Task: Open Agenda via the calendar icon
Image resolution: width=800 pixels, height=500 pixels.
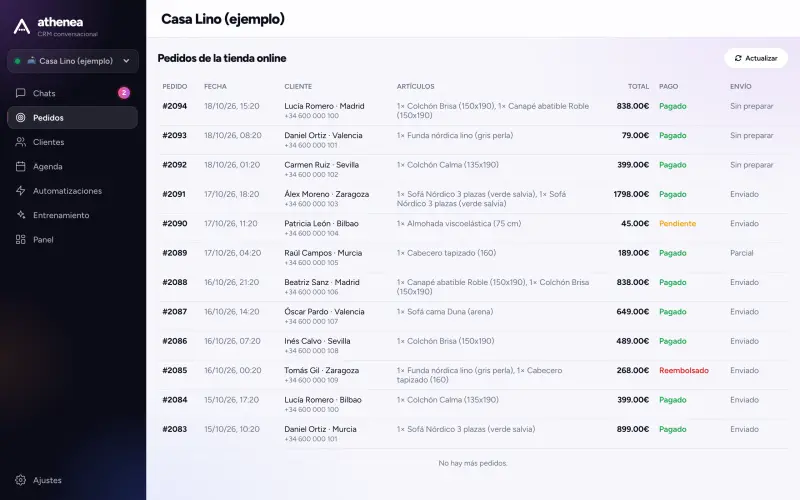Action: 20,166
